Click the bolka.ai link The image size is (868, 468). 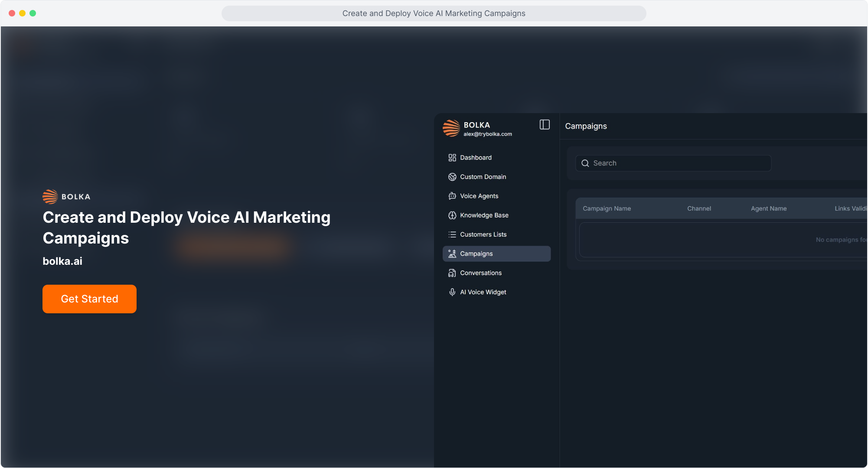coord(62,261)
